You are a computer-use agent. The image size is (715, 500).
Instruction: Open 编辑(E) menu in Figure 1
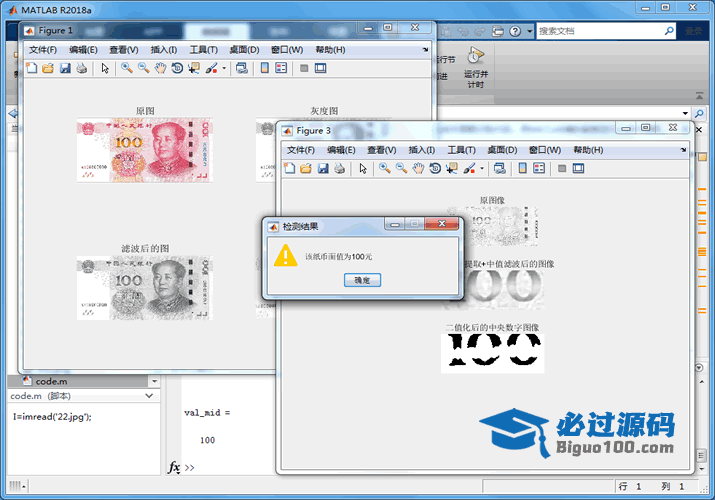pyautogui.click(x=83, y=50)
